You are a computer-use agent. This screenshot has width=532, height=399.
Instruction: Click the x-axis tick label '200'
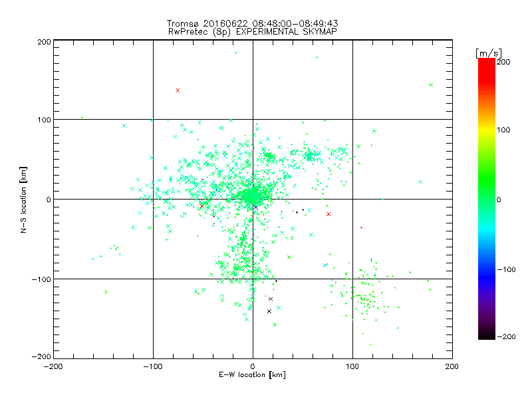coord(452,366)
